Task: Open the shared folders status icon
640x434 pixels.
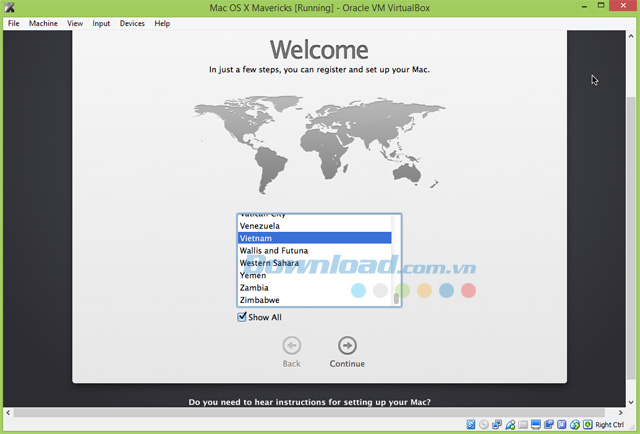Action: click(x=523, y=424)
